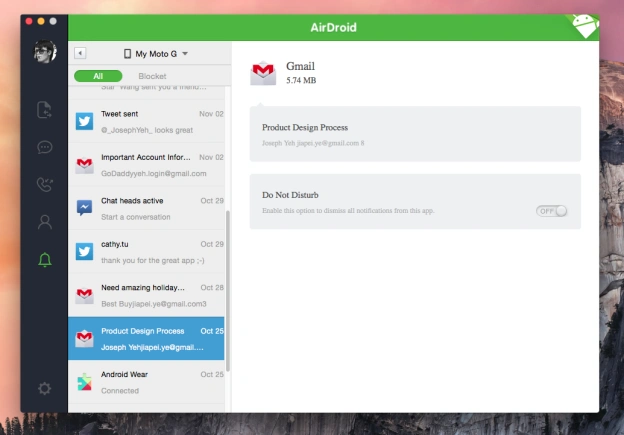The image size is (624, 435).
Task: Collapse panel with back arrow button
Action: click(x=80, y=53)
